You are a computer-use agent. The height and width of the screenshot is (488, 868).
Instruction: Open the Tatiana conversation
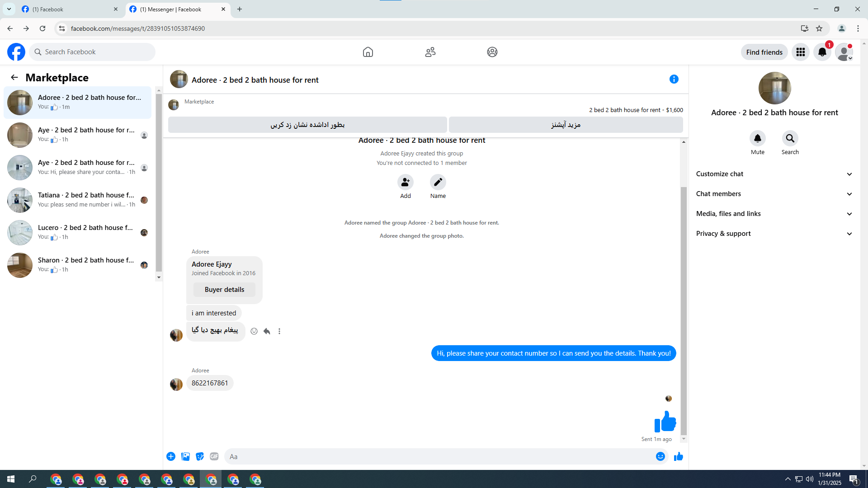coord(78,200)
